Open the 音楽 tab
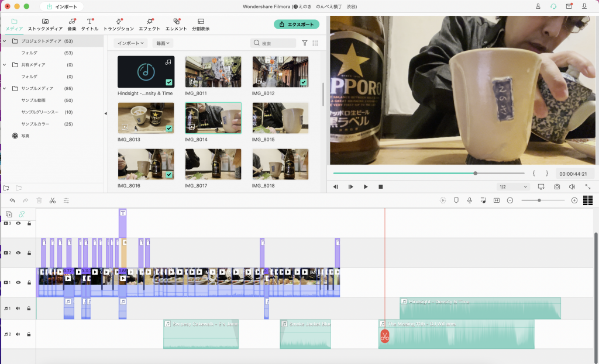The image size is (599, 364). pos(72,25)
